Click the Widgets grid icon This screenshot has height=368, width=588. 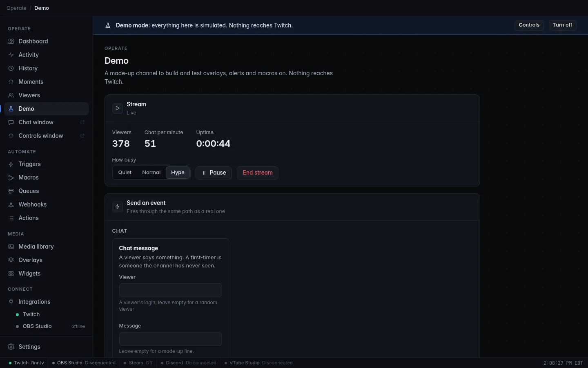click(11, 274)
